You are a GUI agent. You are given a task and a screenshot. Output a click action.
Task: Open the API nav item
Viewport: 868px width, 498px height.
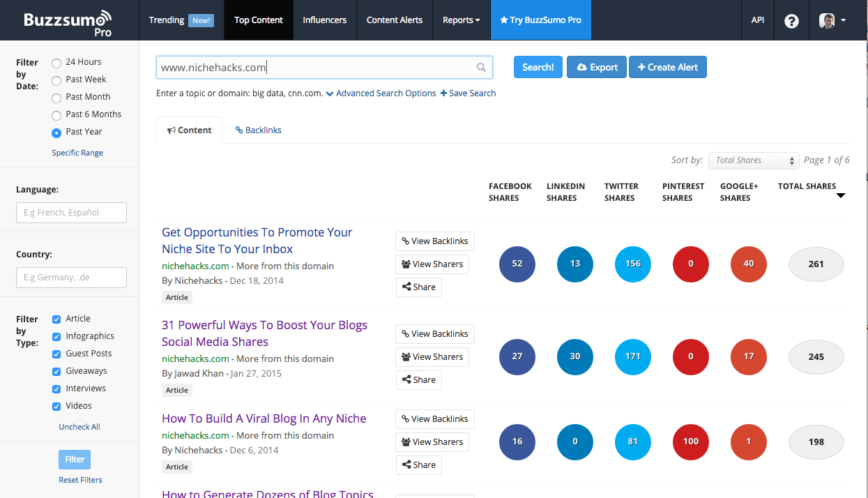click(758, 20)
